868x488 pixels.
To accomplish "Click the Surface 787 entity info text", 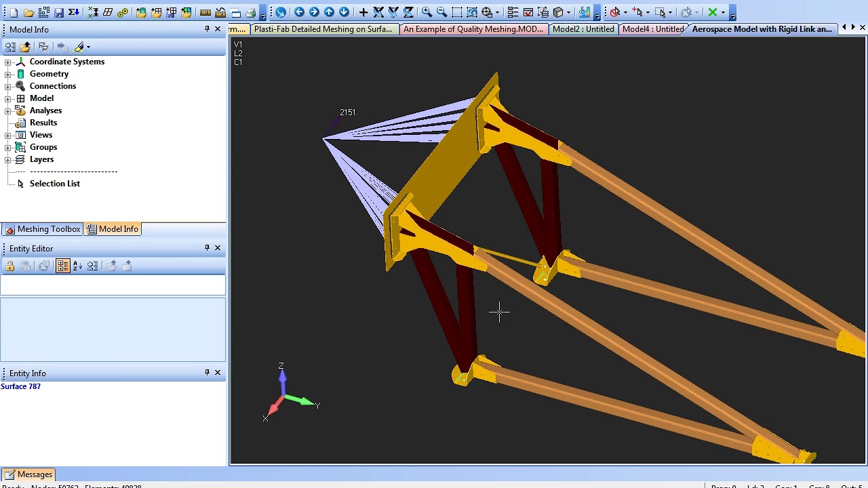I will 21,386.
